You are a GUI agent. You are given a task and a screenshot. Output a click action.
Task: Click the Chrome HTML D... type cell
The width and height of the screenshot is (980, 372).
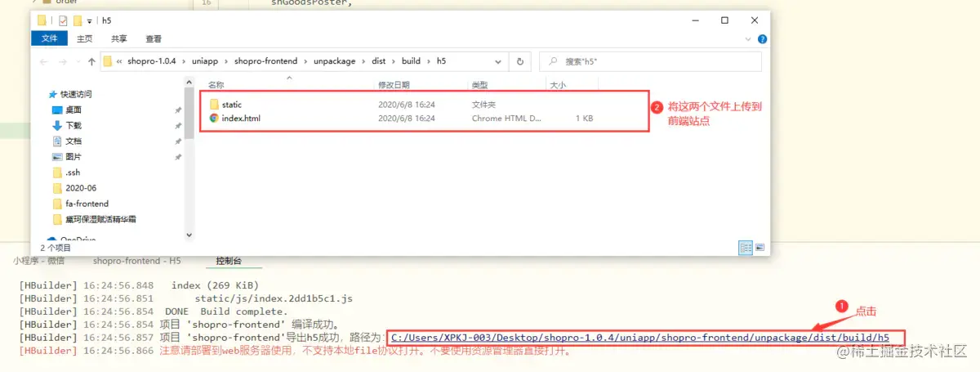(x=506, y=119)
